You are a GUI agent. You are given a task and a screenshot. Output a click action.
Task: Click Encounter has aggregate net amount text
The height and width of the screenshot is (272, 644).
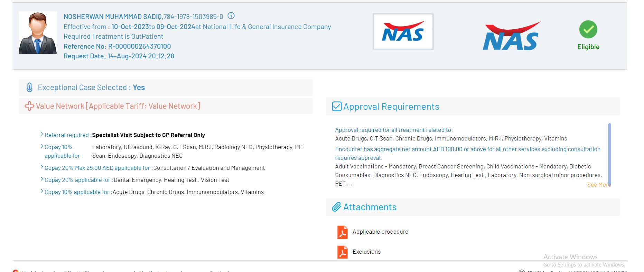468,153
